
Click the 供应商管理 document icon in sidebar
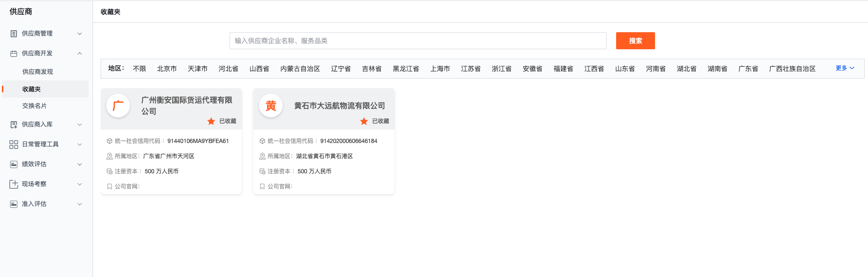point(14,34)
